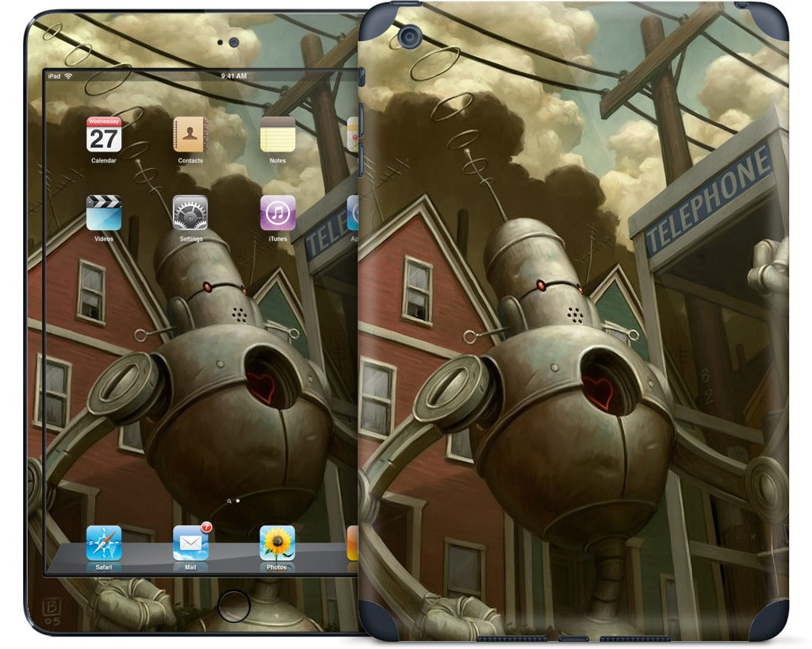Select the active home screen page dot

click(238, 501)
